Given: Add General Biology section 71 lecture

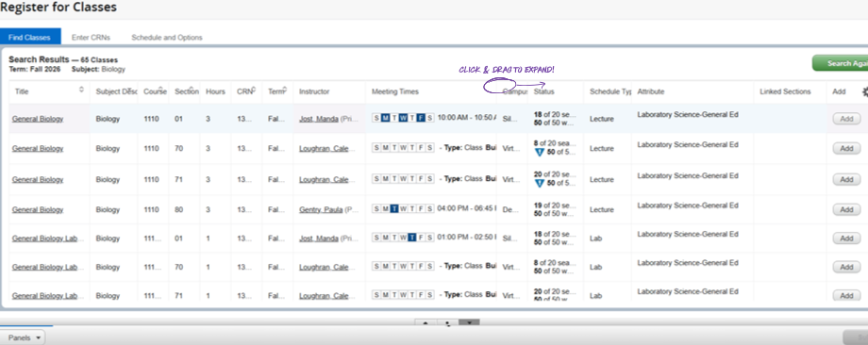Looking at the screenshot, I should [x=846, y=180].
